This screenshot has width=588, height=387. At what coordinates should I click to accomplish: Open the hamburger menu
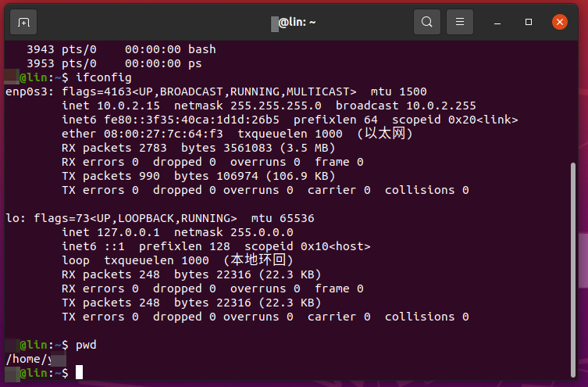(460, 22)
